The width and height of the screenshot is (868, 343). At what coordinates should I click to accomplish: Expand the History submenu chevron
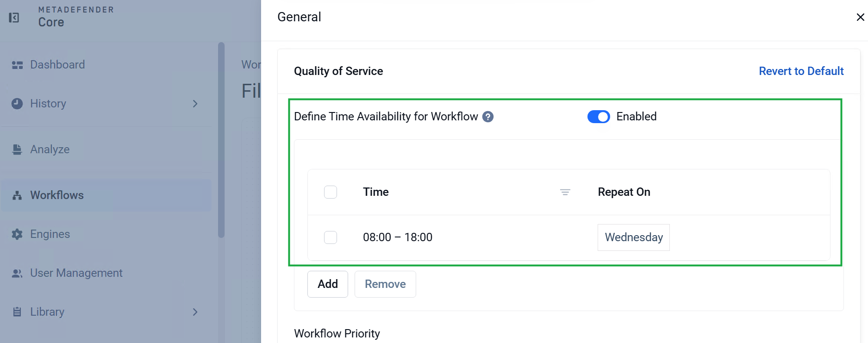click(195, 104)
